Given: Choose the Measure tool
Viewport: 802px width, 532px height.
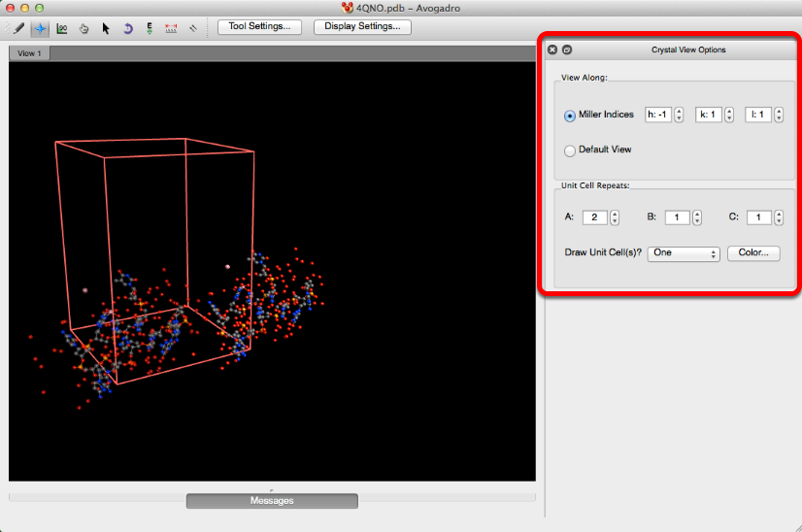Looking at the screenshot, I should coord(171,28).
